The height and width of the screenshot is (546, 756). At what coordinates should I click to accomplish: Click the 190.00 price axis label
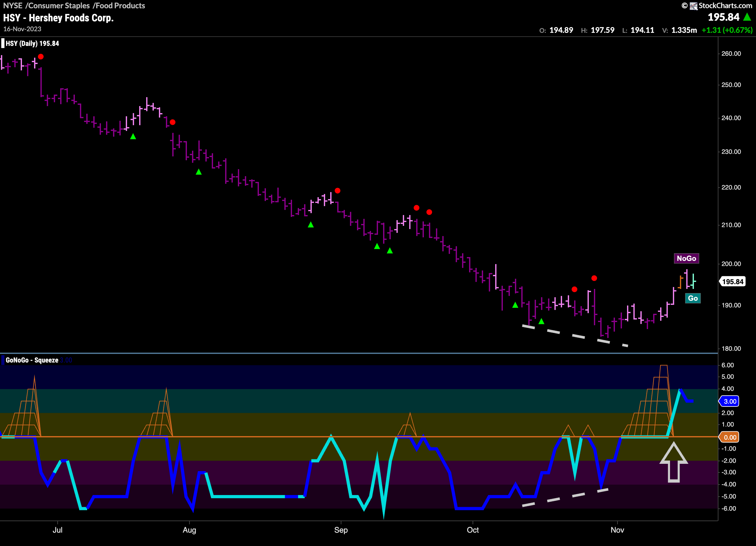coord(731,305)
